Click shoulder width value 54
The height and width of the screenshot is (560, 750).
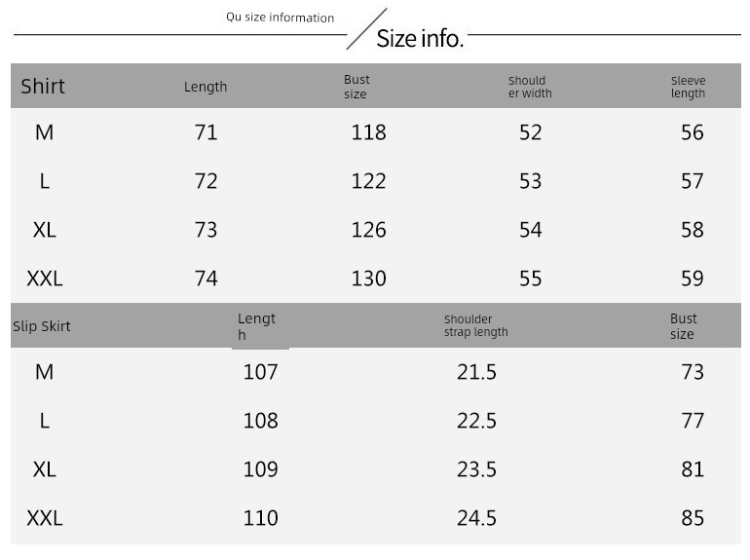[x=531, y=230]
